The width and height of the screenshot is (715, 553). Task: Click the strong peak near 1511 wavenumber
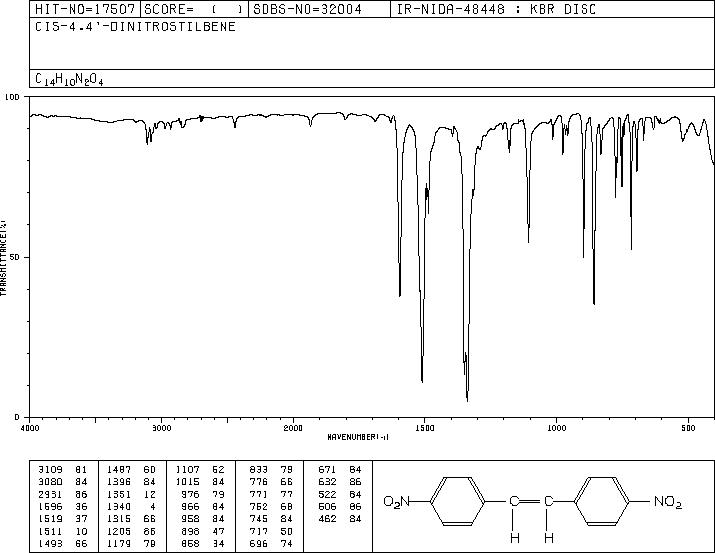422,381
